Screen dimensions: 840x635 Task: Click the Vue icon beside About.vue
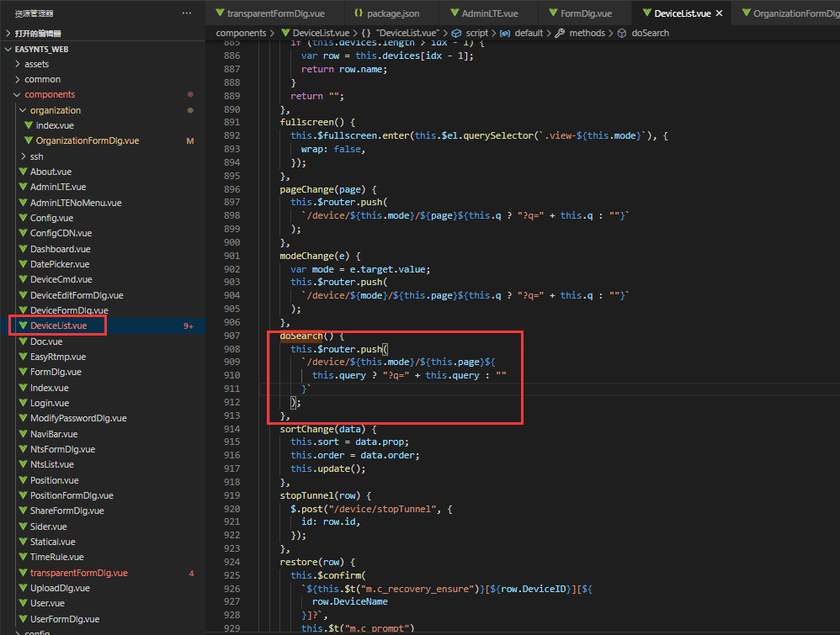[23, 172]
